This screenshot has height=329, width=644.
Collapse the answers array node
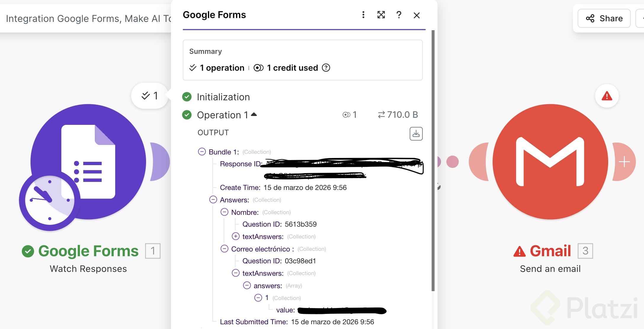coord(247,286)
